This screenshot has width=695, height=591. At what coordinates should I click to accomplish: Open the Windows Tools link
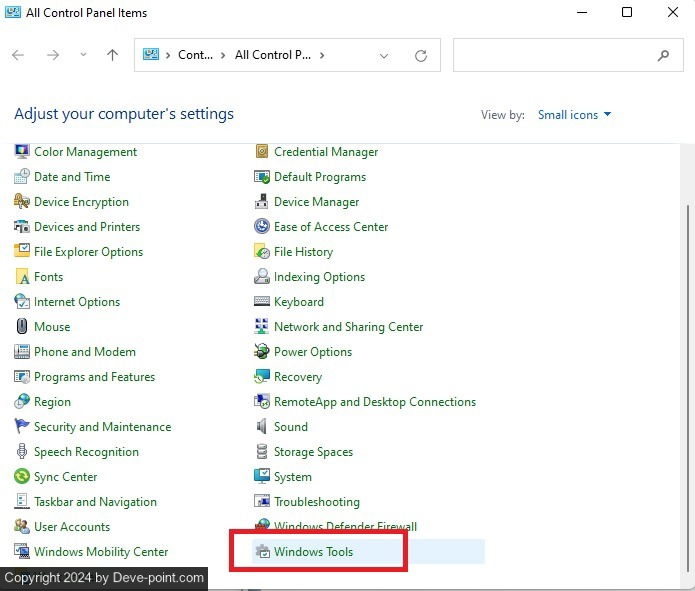coord(313,552)
